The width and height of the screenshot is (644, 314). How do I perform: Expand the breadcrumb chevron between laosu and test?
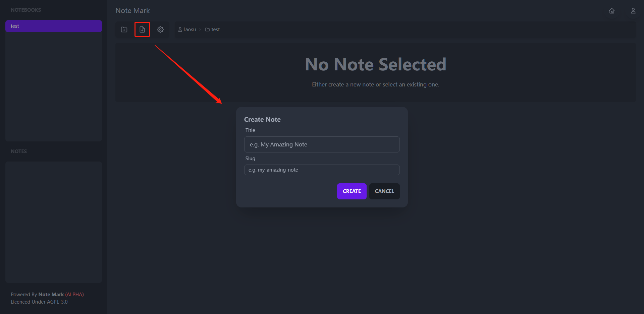click(200, 29)
